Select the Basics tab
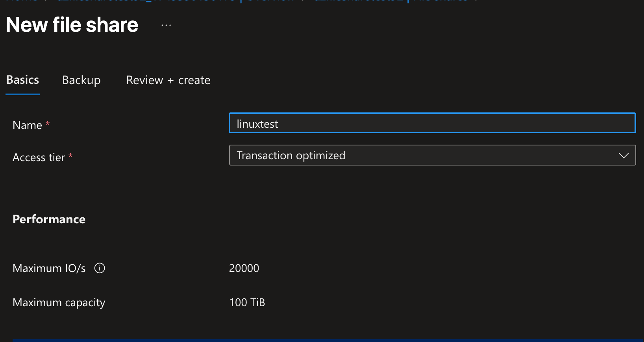 click(x=22, y=80)
